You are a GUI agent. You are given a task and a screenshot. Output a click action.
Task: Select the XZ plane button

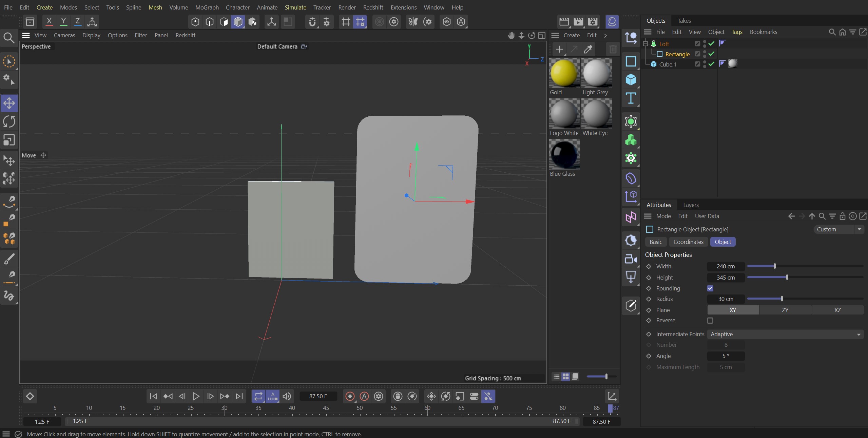click(837, 310)
